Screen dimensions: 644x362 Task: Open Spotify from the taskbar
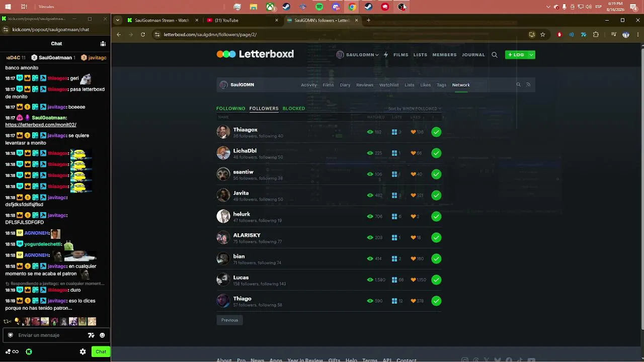point(319,7)
